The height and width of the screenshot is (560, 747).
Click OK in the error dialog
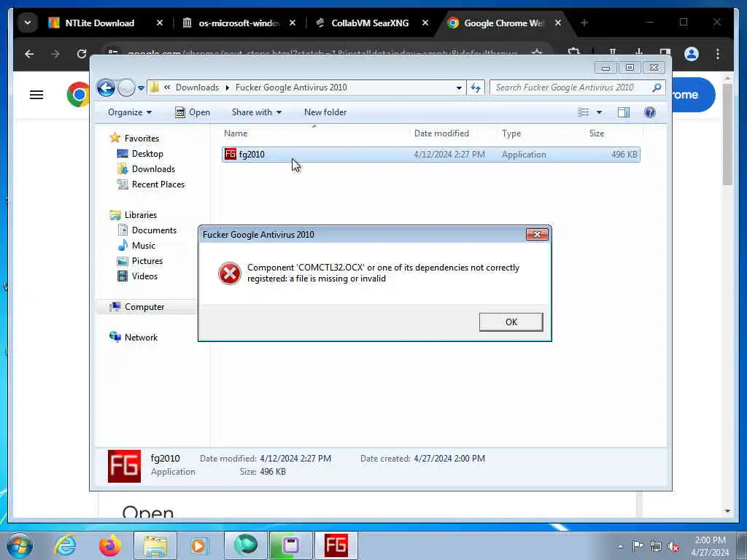click(x=511, y=322)
